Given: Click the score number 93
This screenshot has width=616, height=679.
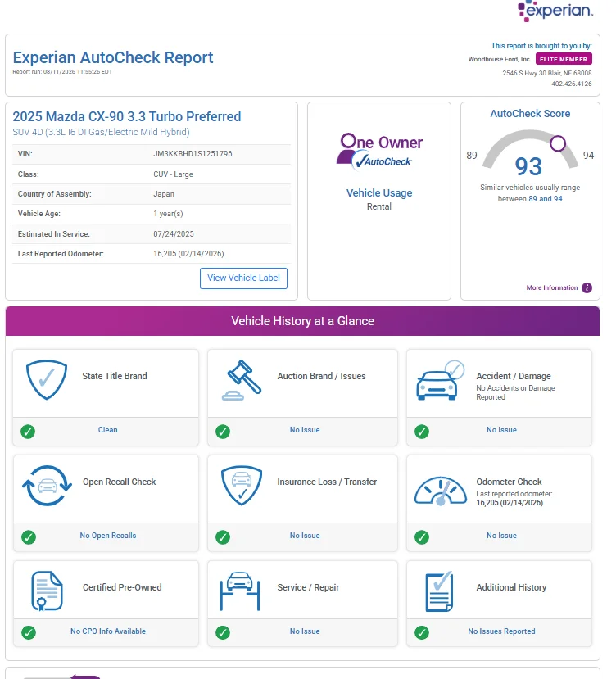Looking at the screenshot, I should [x=528, y=166].
